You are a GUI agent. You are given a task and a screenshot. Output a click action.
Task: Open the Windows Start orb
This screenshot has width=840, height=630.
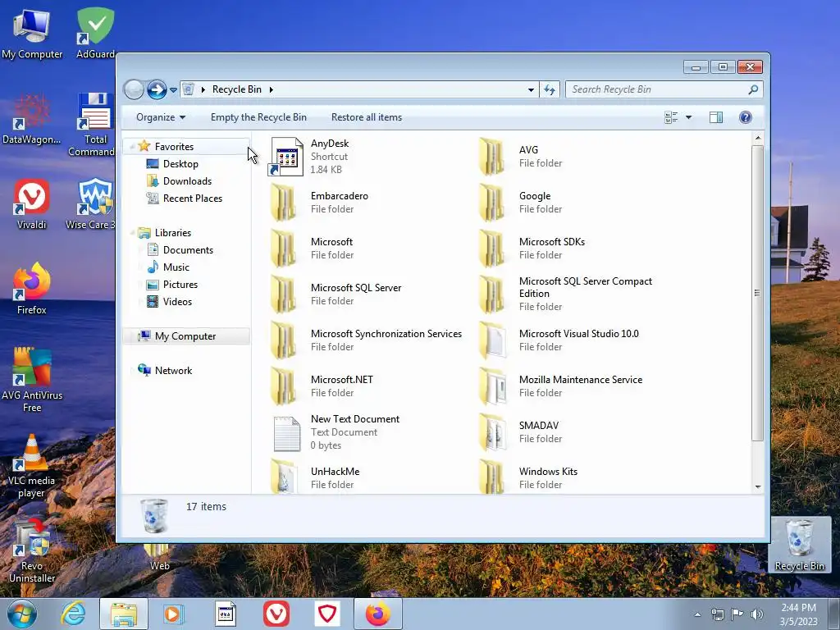click(21, 614)
